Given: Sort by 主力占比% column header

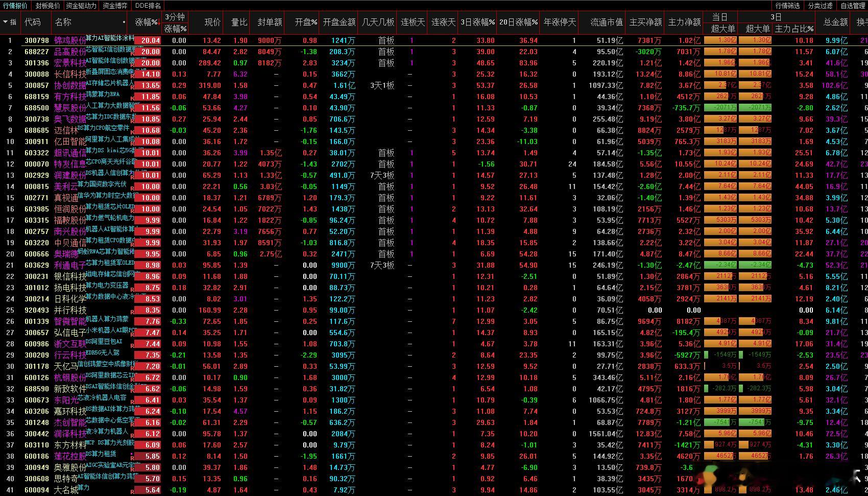Looking at the screenshot, I should [x=794, y=29].
